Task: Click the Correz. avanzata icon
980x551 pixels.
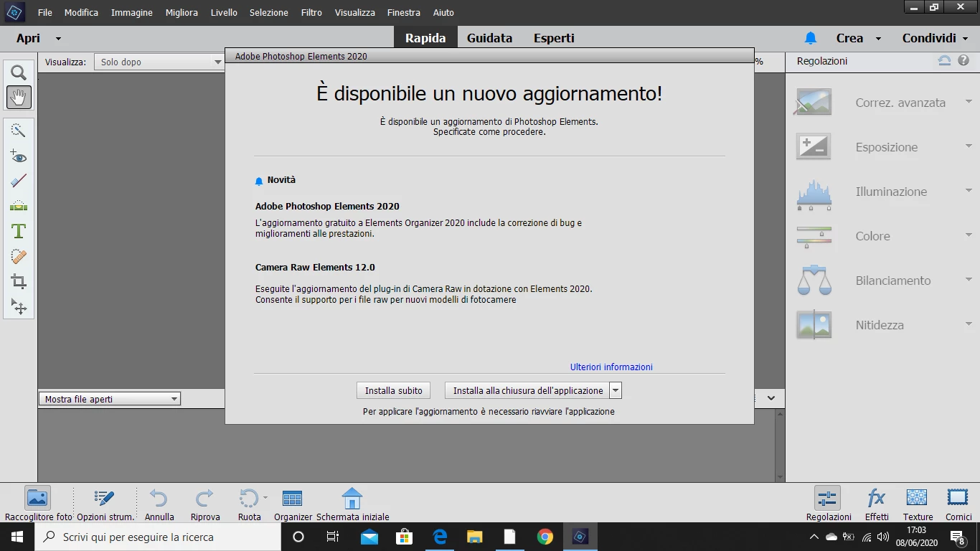Action: (814, 102)
